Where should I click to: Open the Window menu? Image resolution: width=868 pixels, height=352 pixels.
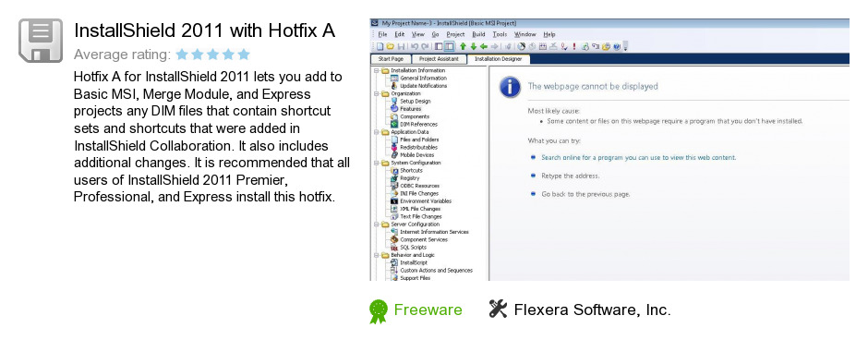(x=525, y=34)
